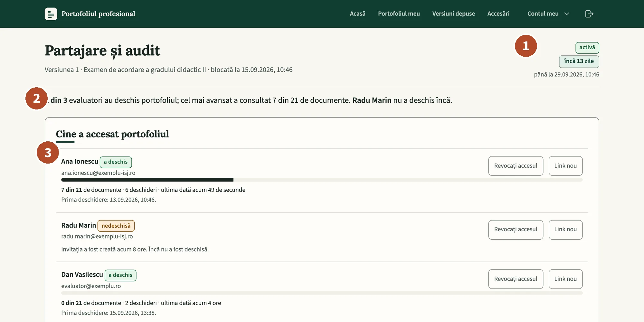The height and width of the screenshot is (322, 644).
Task: Click the 'Cine a accesat portofoliul' heading
Action: coord(112,134)
